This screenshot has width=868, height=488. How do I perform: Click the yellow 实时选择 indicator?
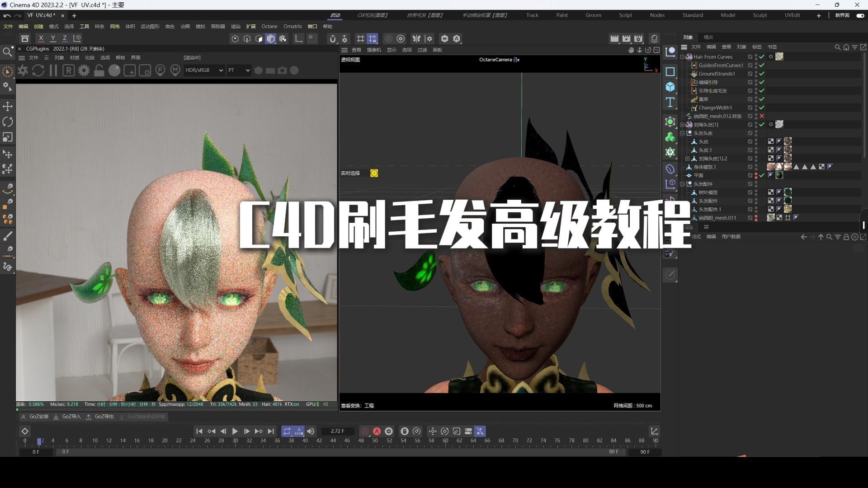[374, 173]
